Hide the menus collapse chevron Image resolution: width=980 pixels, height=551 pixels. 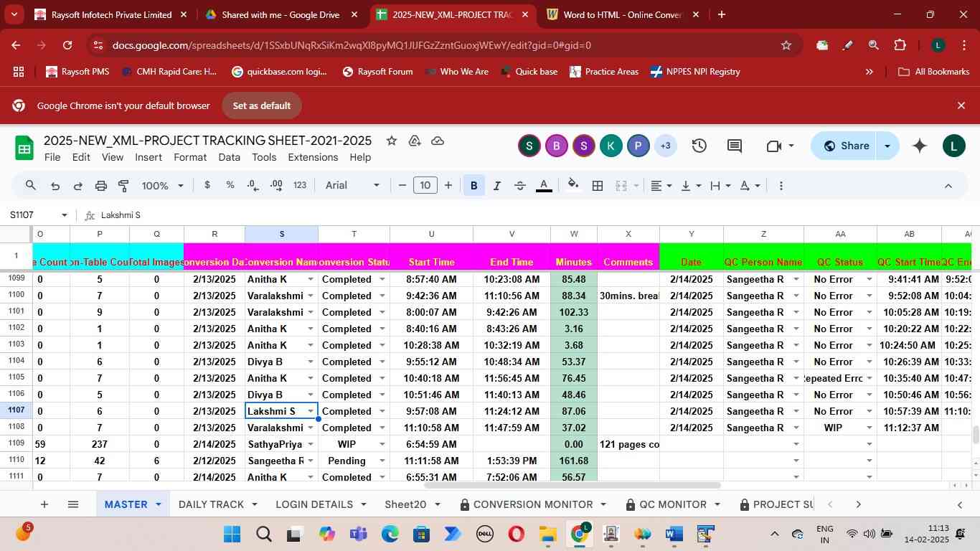[x=948, y=186]
